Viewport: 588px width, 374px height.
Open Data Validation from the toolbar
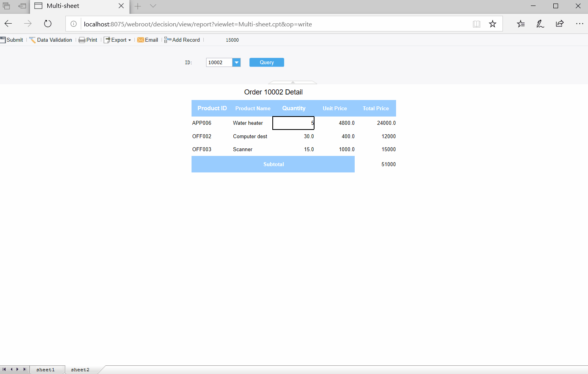coord(51,40)
